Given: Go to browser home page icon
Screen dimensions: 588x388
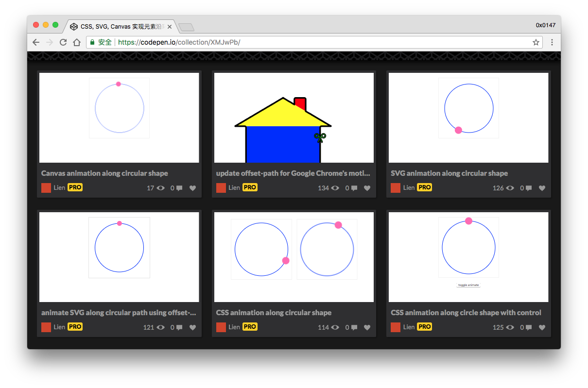Looking at the screenshot, I should point(77,42).
